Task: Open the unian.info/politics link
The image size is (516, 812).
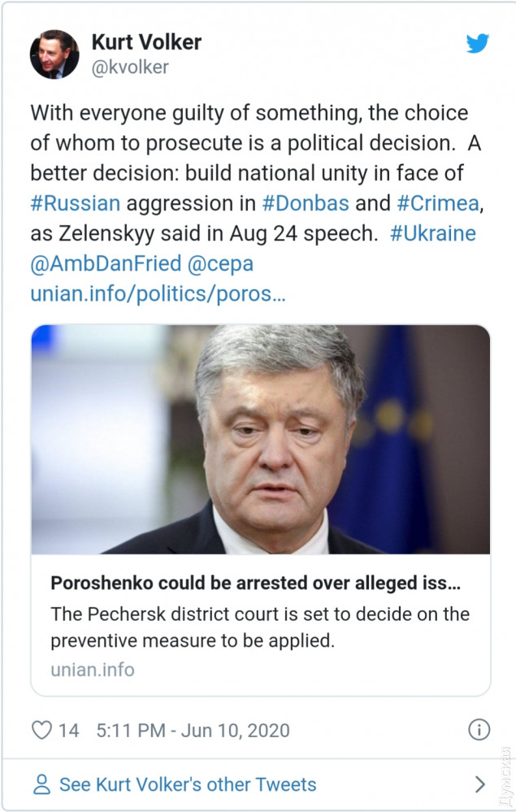Action: (158, 293)
